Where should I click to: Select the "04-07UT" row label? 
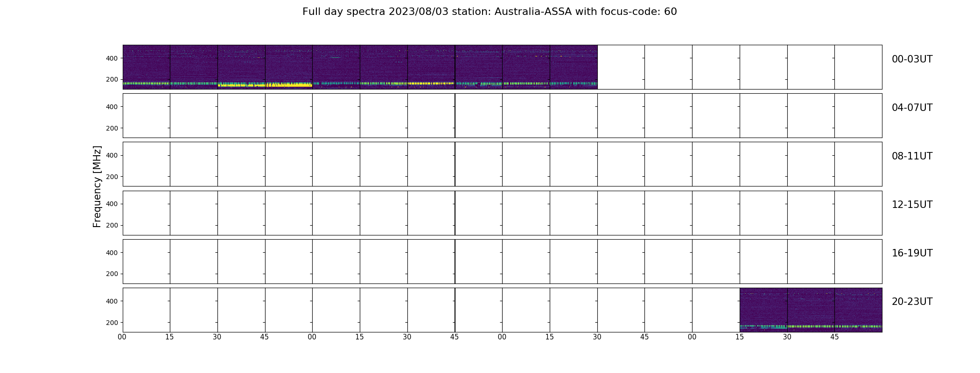pyautogui.click(x=912, y=108)
